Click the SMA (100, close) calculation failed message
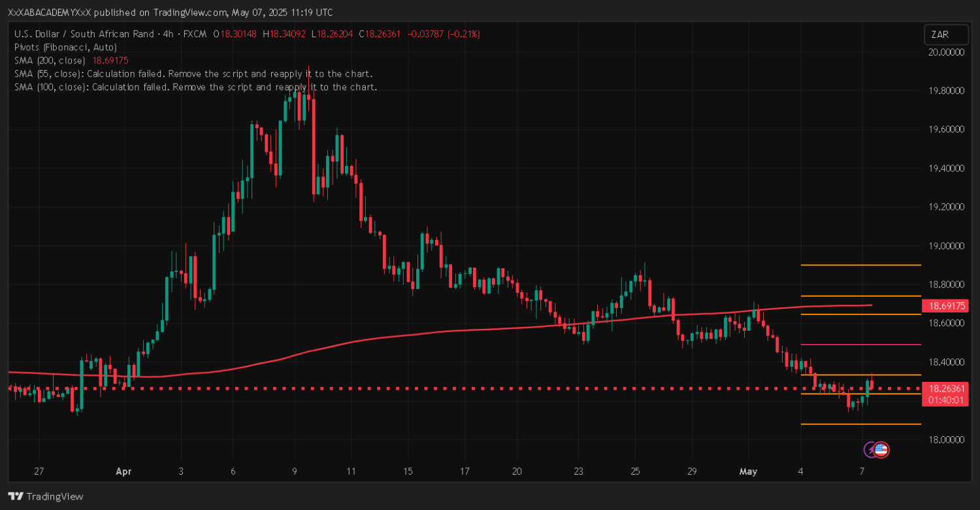The height and width of the screenshot is (510, 980). click(x=195, y=87)
